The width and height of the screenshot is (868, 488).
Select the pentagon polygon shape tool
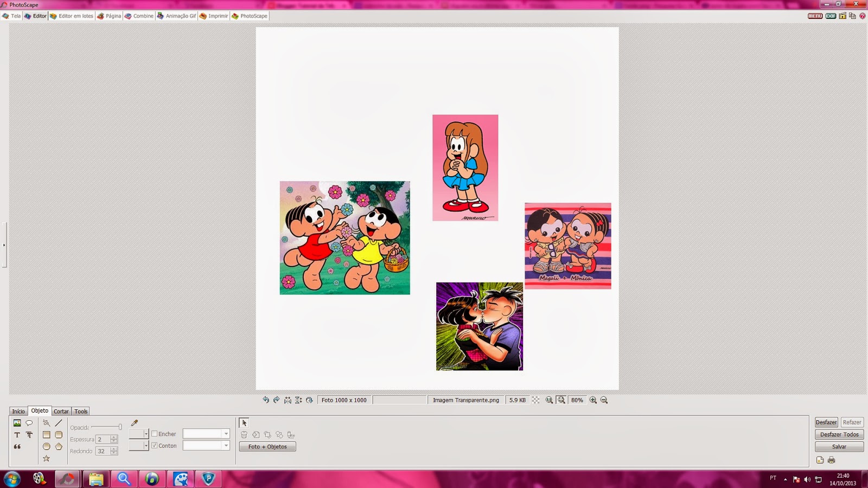point(59,447)
